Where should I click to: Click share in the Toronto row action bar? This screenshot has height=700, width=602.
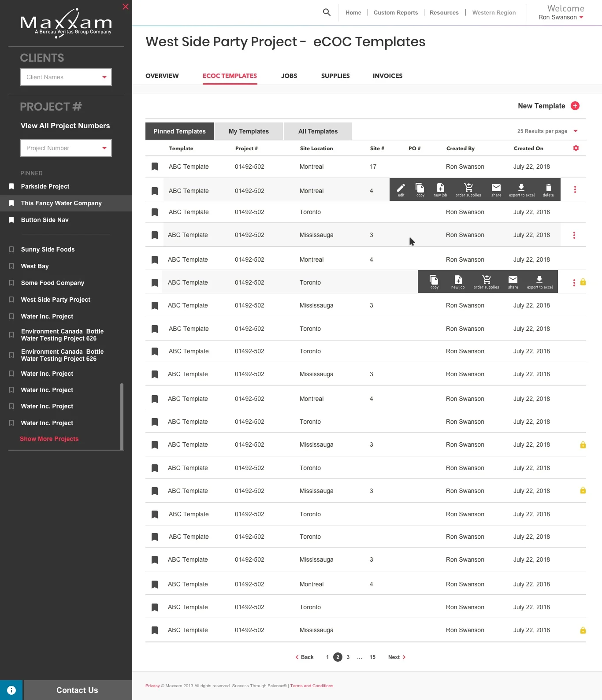(x=513, y=281)
